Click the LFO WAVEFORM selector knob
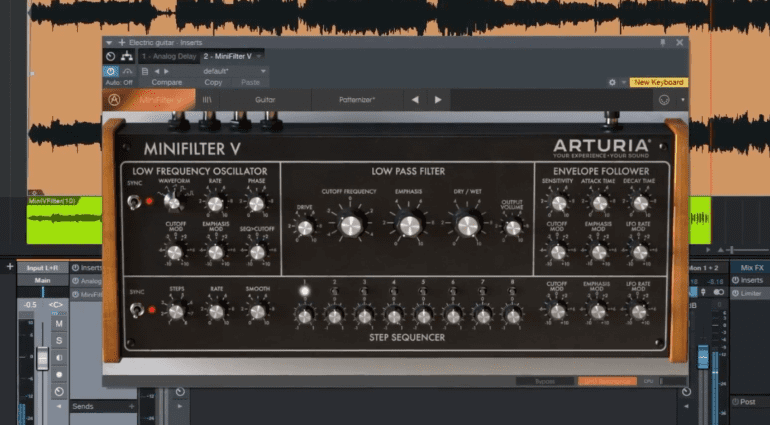The height and width of the screenshot is (425, 770). point(173,202)
